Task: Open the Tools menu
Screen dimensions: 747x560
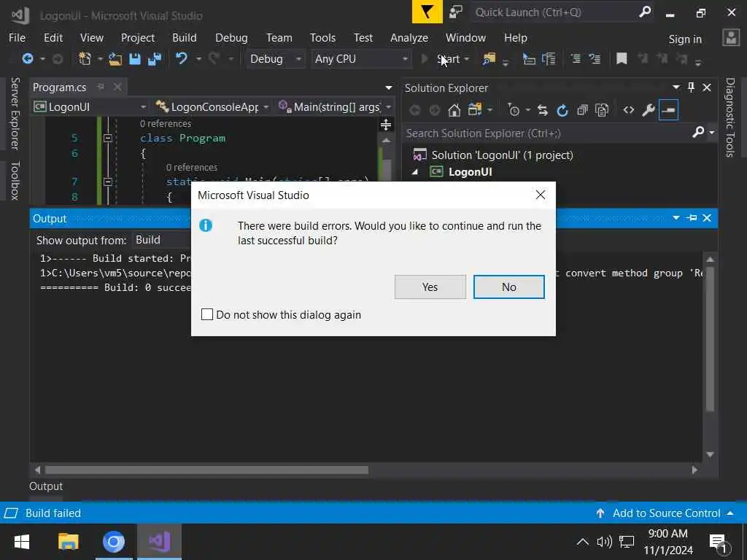Action: 322,38
